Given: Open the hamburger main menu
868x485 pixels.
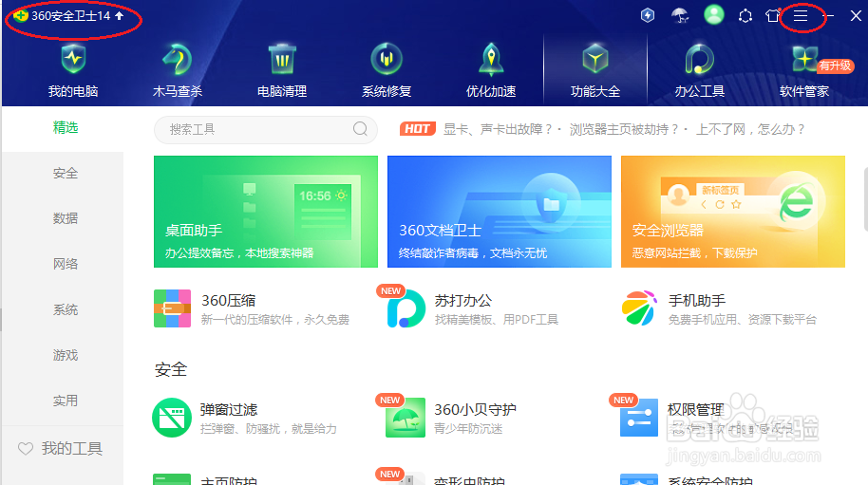Looking at the screenshot, I should [x=801, y=15].
